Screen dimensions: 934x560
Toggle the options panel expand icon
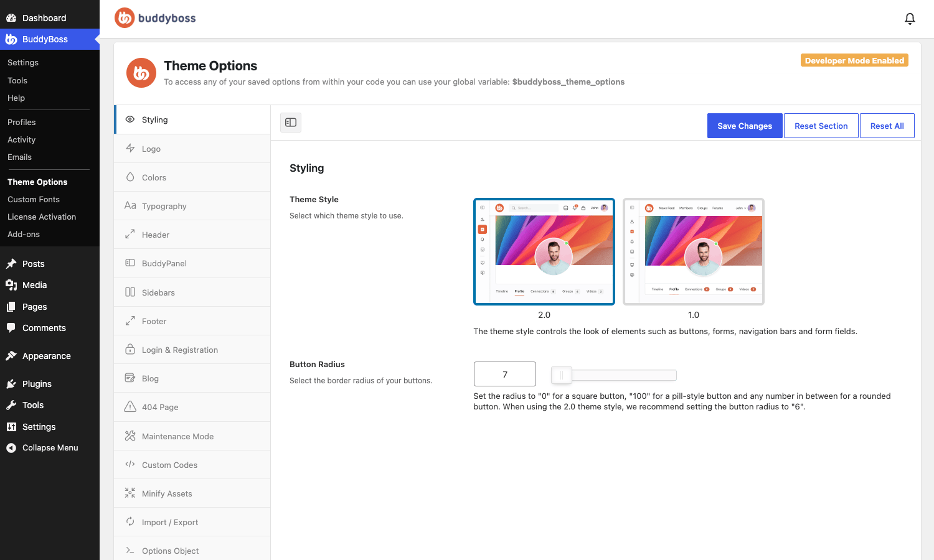291,123
